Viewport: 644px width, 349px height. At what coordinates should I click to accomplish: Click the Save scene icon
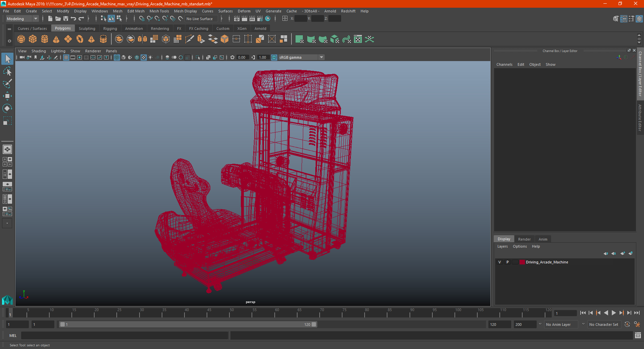tap(66, 19)
